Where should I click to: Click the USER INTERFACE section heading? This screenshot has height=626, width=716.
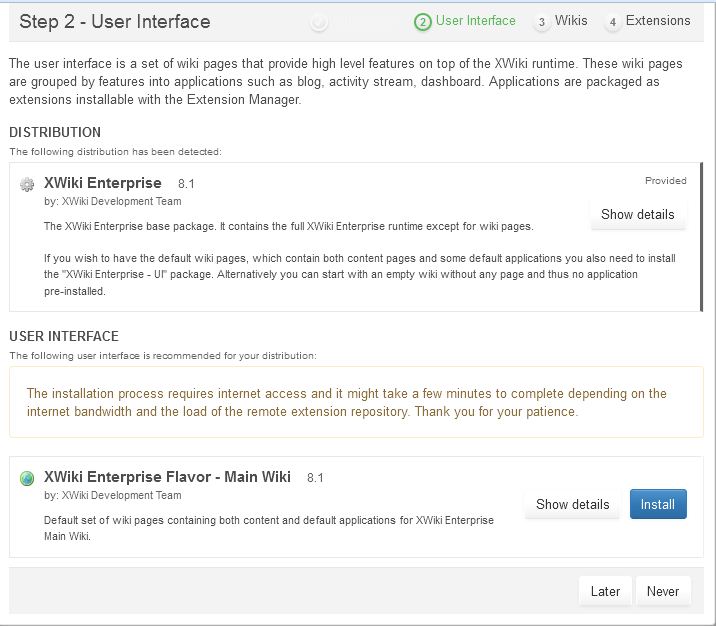tap(64, 337)
